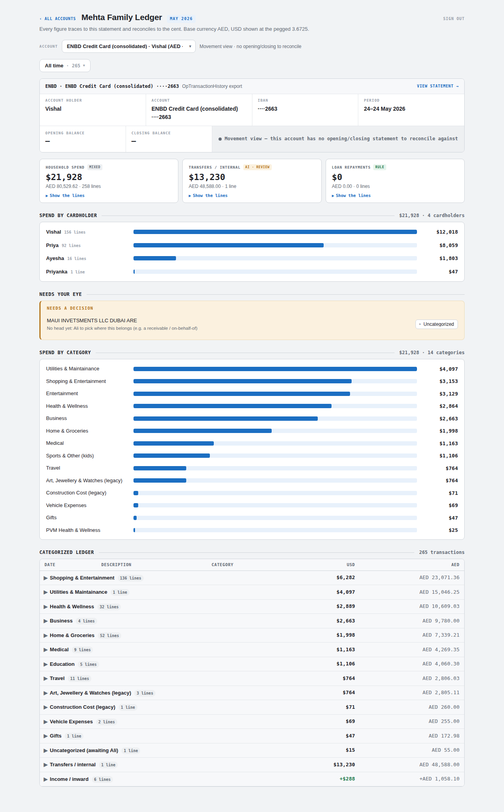Open the All time period filter

click(65, 66)
